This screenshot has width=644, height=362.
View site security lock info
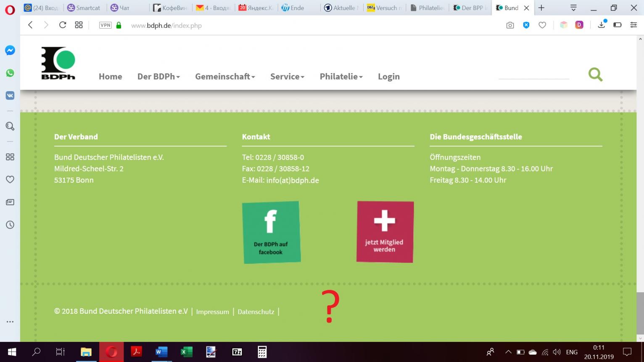tap(119, 25)
